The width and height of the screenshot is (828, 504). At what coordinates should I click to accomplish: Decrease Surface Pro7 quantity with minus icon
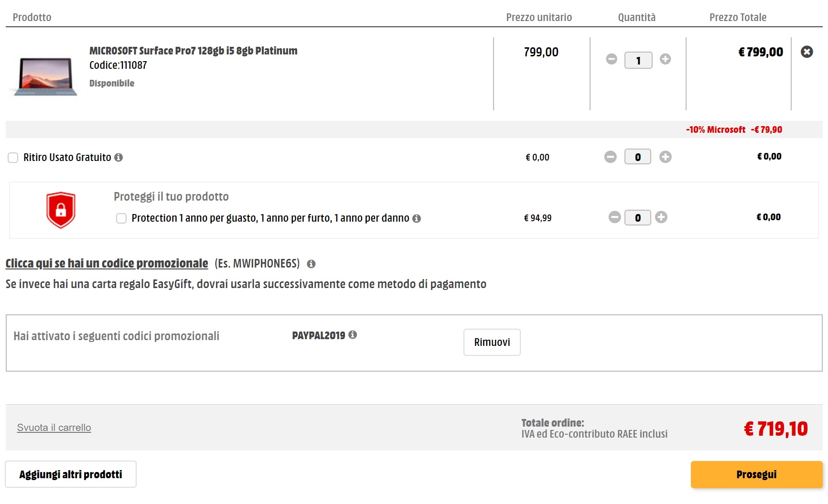(612, 59)
